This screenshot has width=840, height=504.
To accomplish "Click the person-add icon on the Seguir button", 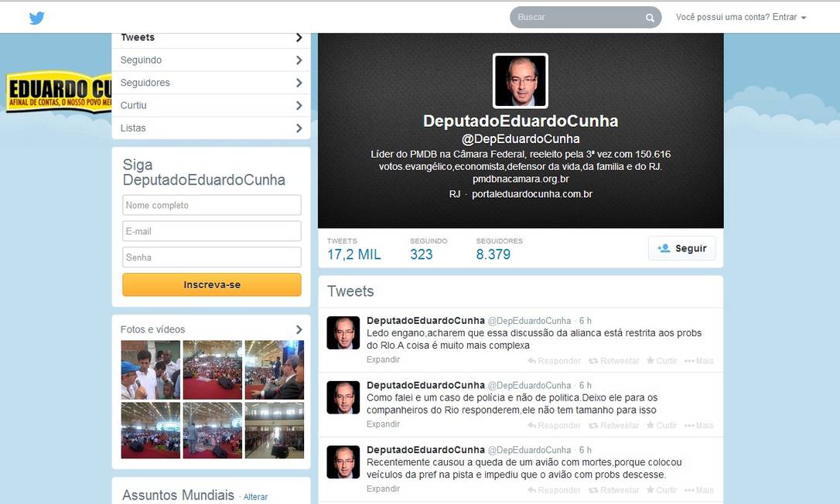I will [663, 248].
